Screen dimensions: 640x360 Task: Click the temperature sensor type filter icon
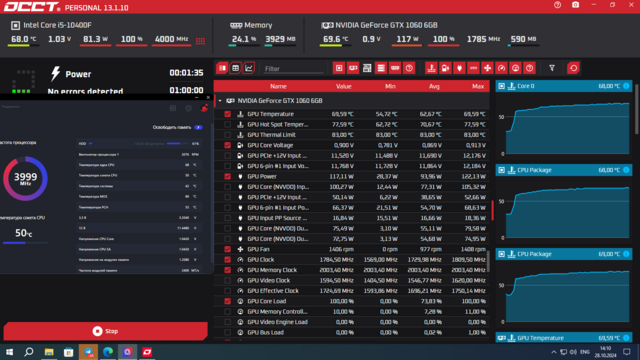pos(431,68)
